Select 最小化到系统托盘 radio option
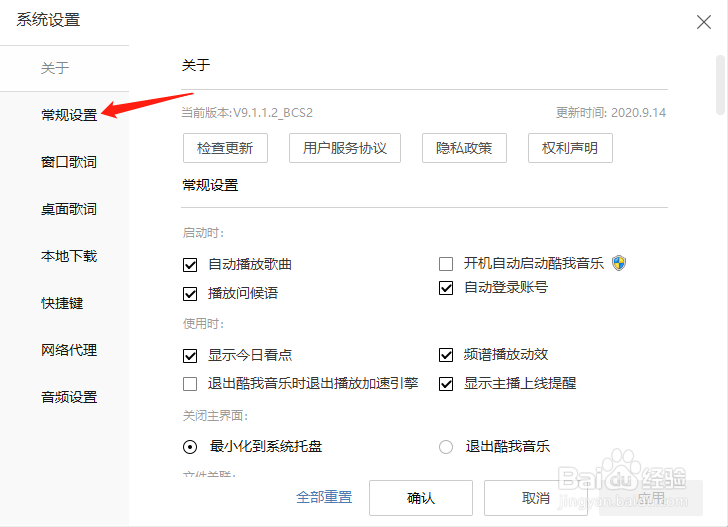 coord(190,447)
